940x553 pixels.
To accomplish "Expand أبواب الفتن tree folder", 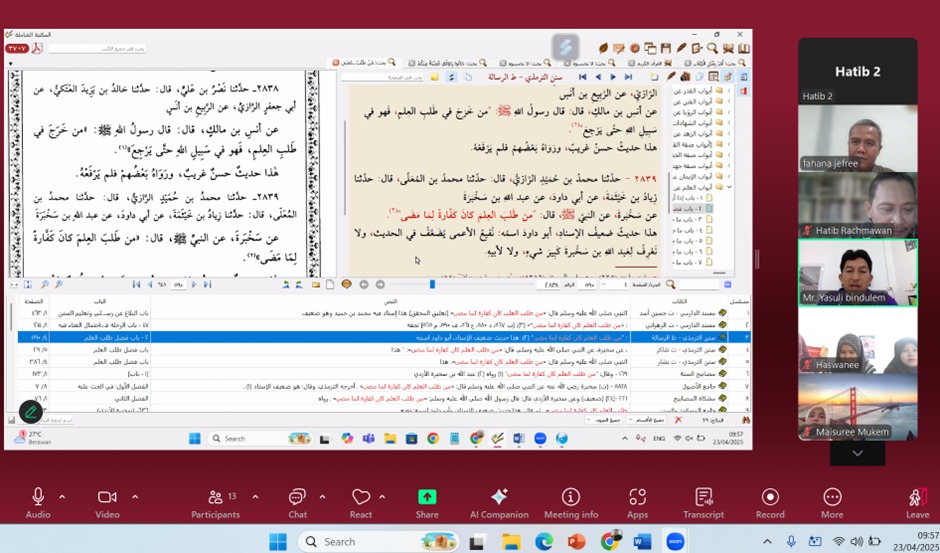I will point(730,102).
